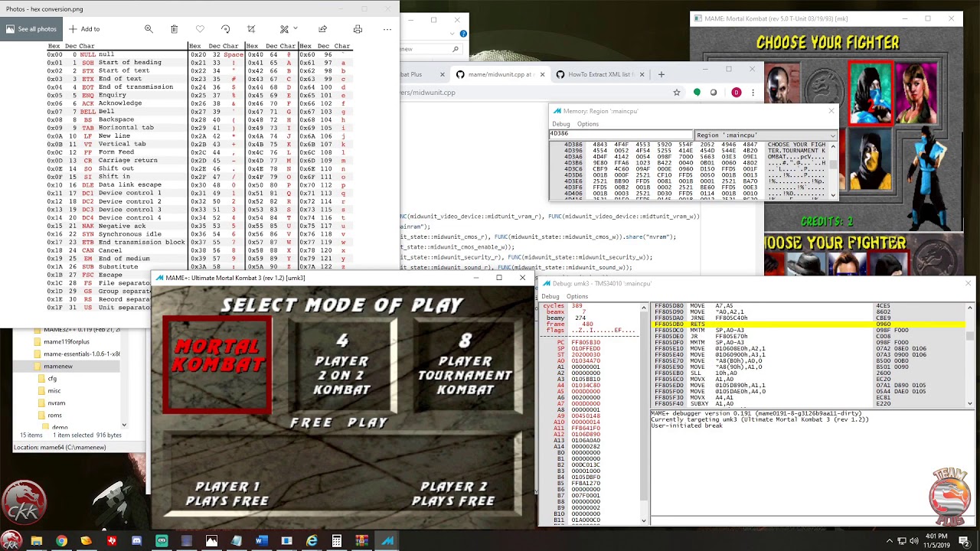
Task: Open Debug menu in TMS34010 debugger window
Action: pos(551,297)
